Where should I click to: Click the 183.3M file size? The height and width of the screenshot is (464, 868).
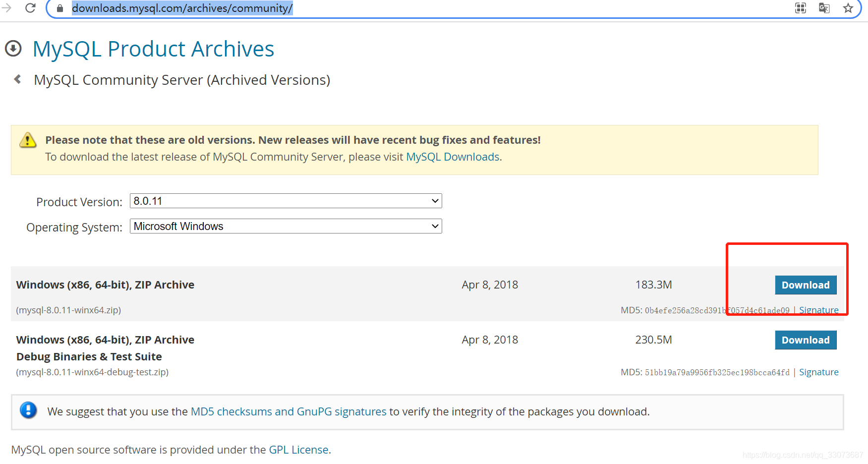click(x=653, y=285)
